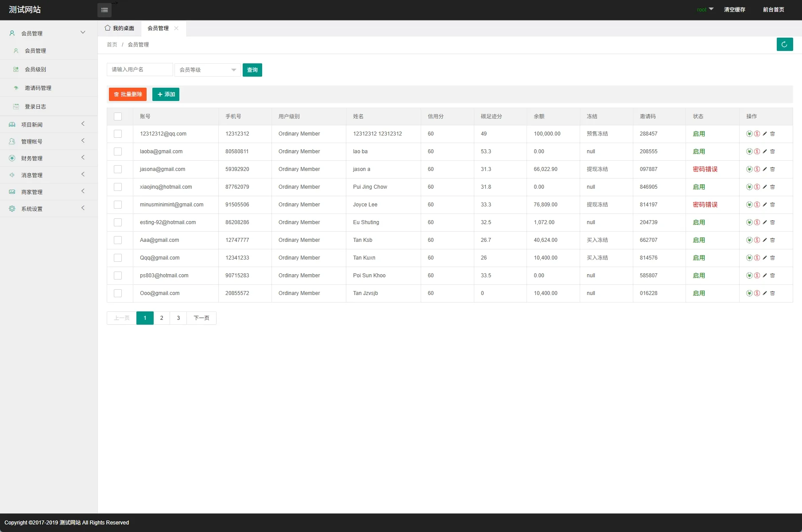Viewport: 802px width, 532px height.
Task: Go to page 2 in pagination
Action: (x=162, y=318)
